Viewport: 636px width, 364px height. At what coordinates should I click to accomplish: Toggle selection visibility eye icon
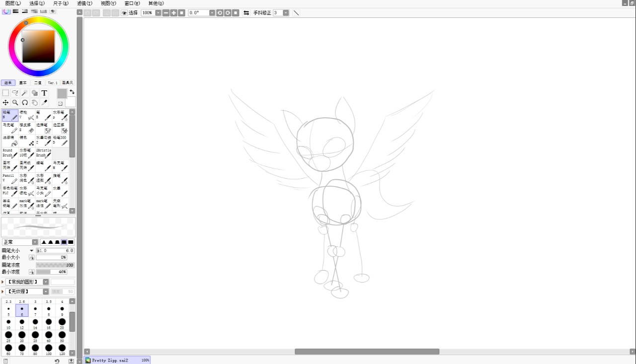[x=124, y=13]
